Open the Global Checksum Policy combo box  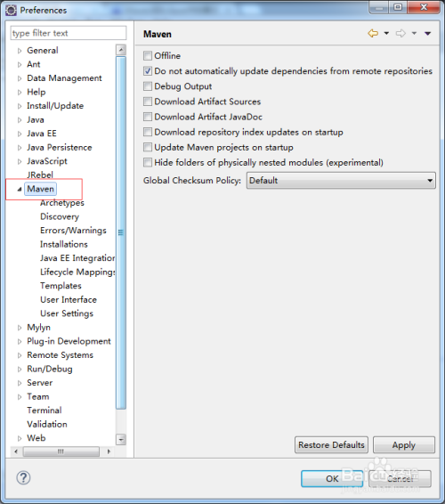coord(341,181)
